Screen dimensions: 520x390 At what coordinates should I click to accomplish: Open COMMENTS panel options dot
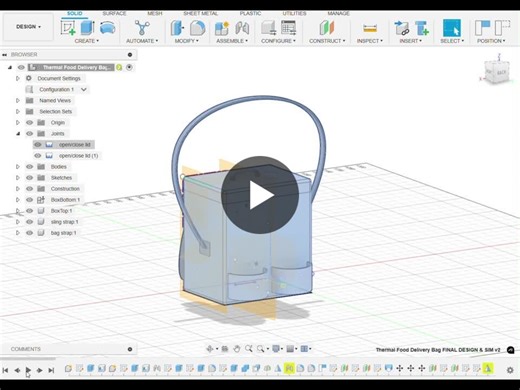click(x=130, y=349)
